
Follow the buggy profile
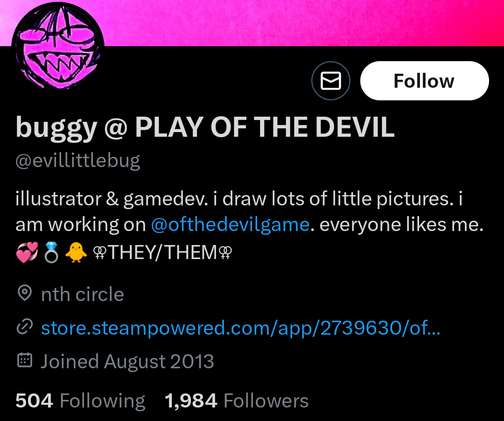coord(424,81)
